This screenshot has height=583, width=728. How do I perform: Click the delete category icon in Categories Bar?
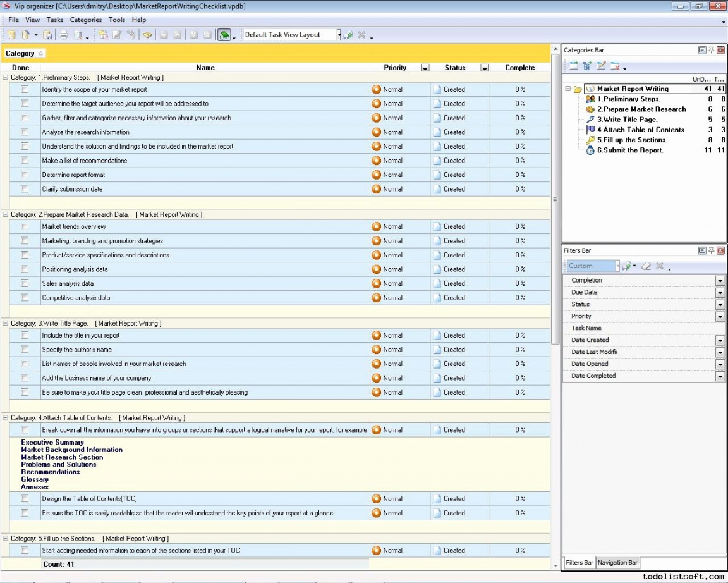[615, 66]
